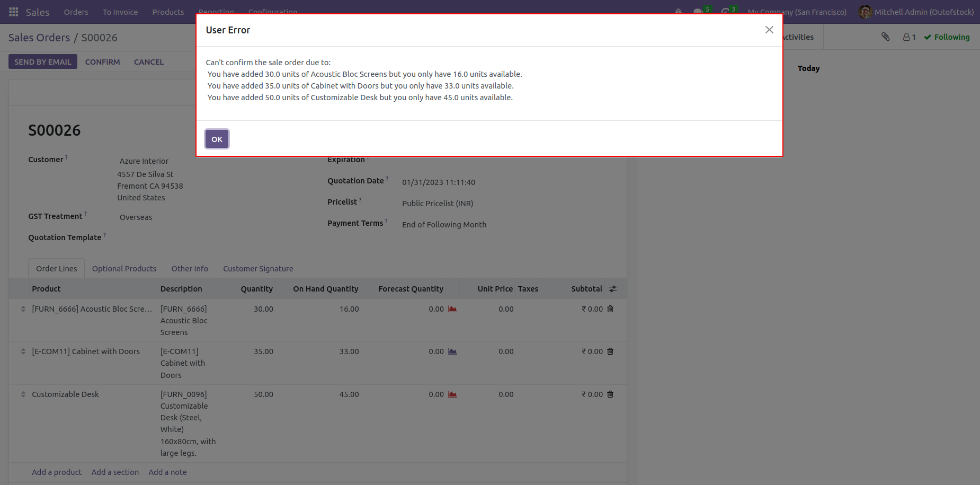Click Mitchell Admin user avatar
This screenshot has height=485, width=980.
[x=865, y=12]
